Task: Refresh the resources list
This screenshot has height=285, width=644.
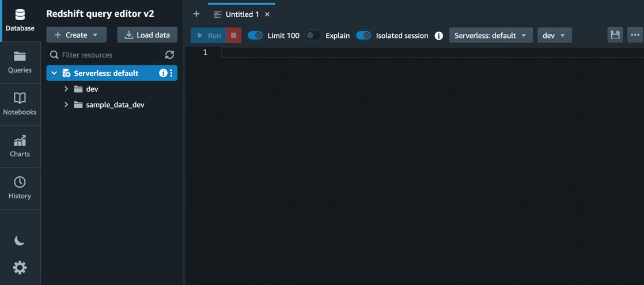Action: coord(169,55)
